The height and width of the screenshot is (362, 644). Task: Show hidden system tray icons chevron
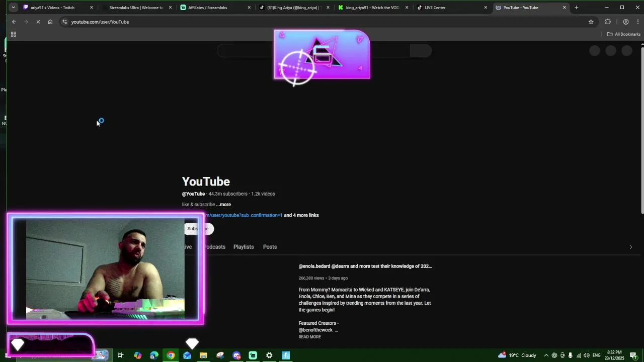click(x=546, y=355)
